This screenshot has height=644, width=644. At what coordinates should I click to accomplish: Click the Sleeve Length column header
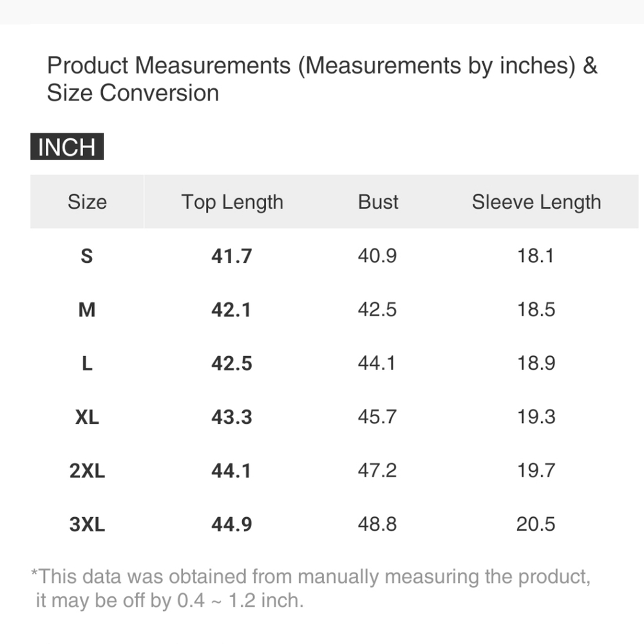[536, 202]
